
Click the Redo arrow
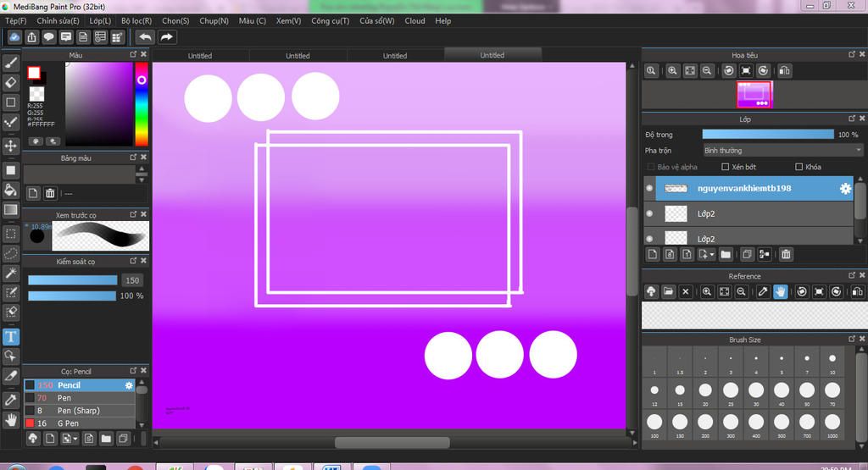[x=166, y=37]
